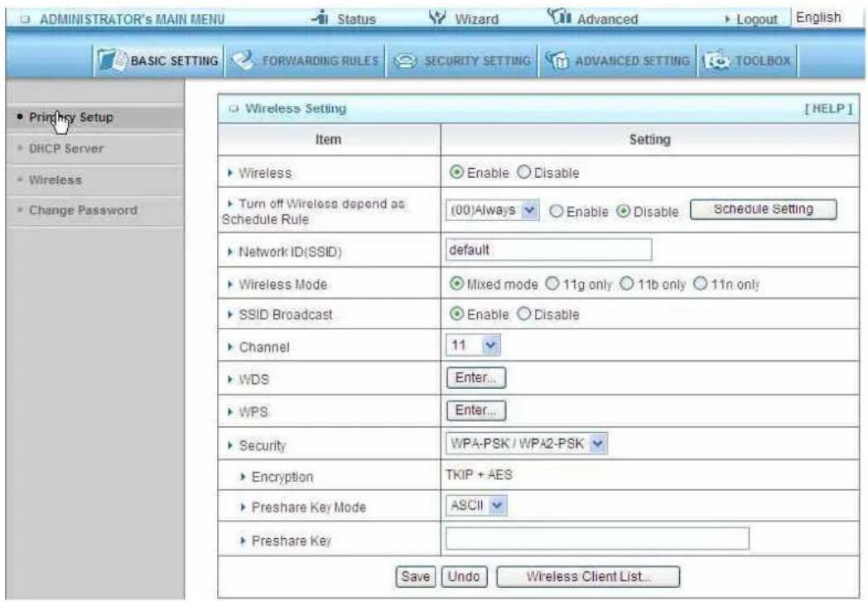Click the WDS Enter button
The height and width of the screenshot is (601, 868).
476,378
